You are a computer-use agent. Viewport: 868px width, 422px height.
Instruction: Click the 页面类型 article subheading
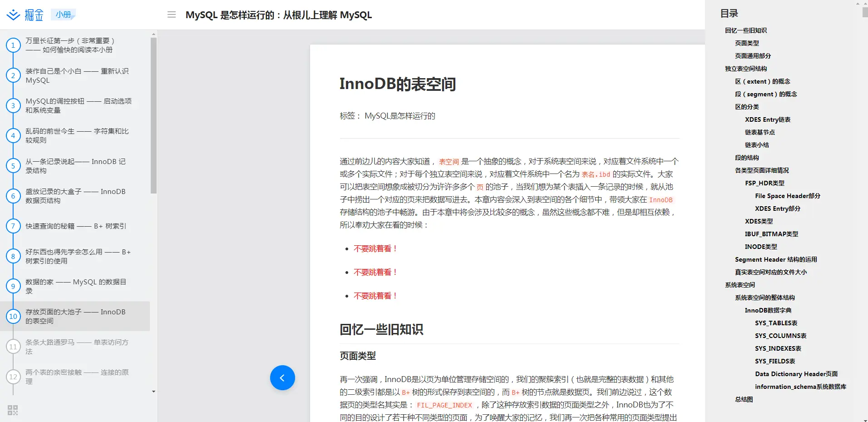(x=358, y=356)
